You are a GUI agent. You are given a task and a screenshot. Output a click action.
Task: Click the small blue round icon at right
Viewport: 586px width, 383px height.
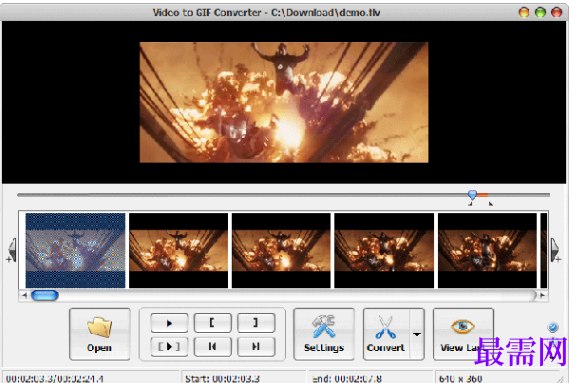(x=553, y=328)
